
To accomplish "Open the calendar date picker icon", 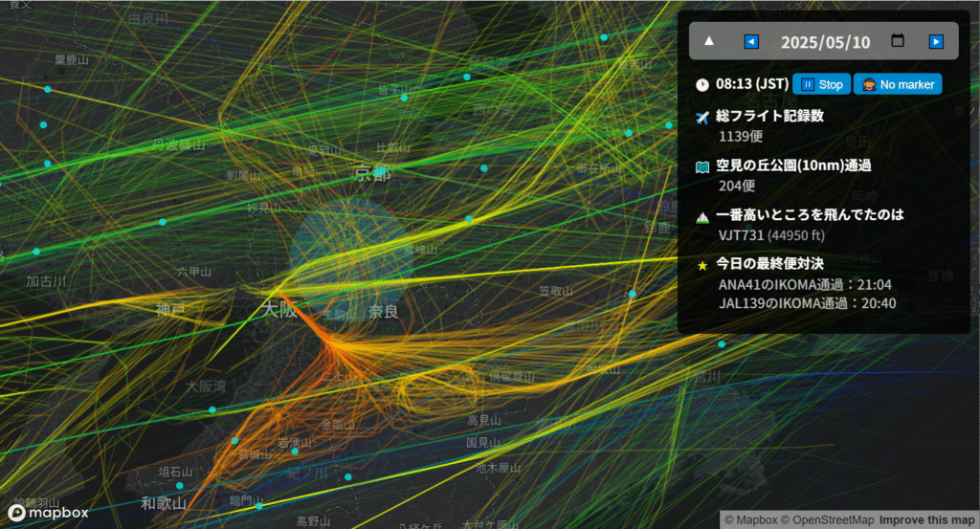I will pyautogui.click(x=898, y=40).
